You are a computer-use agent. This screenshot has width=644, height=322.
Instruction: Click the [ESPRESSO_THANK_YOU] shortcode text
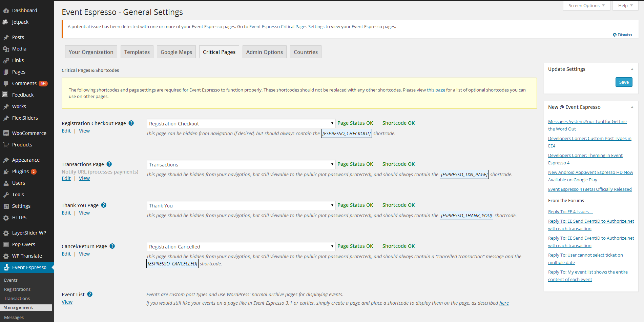pos(466,216)
